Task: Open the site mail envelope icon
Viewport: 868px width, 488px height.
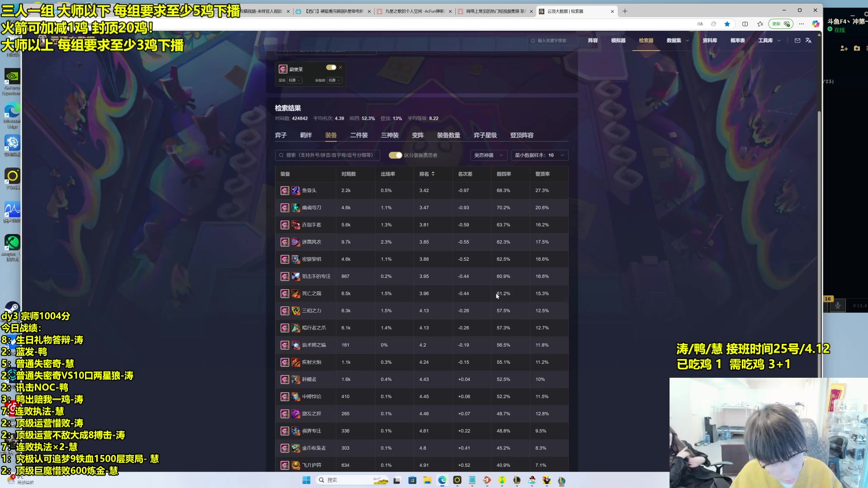Action: pos(797,41)
